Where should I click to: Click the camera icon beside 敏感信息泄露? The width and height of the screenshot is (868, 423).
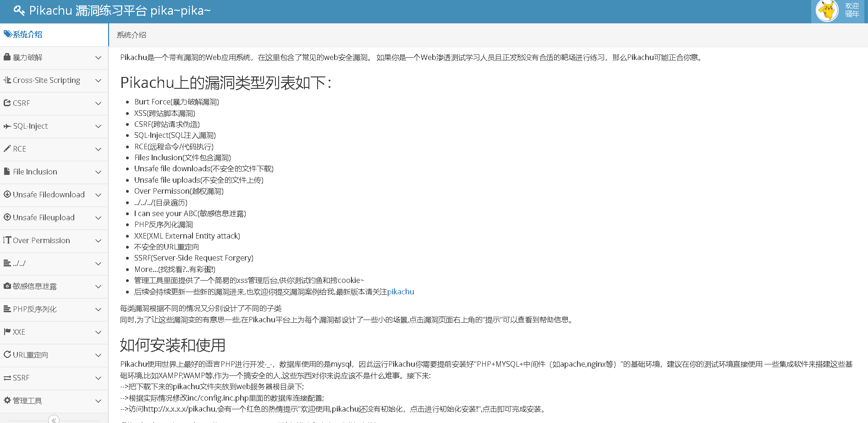click(7, 286)
